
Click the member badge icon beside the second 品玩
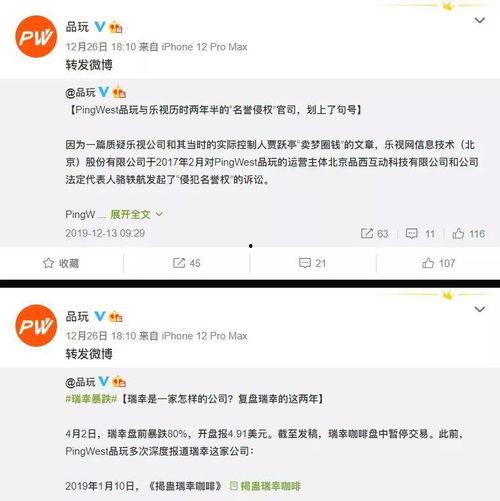pyautogui.click(x=116, y=317)
